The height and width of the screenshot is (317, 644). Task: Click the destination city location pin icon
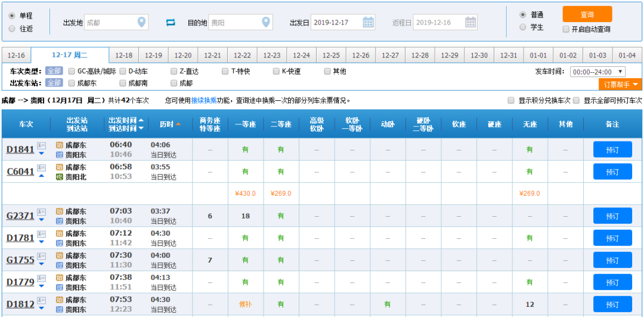pyautogui.click(x=266, y=22)
